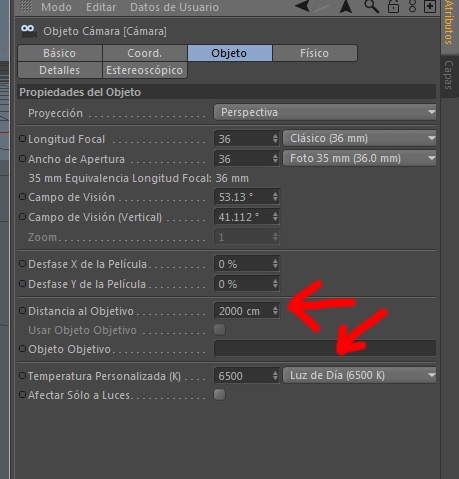The width and height of the screenshot is (459, 479).
Task: Enable the Usar Objeto Objetivo checkbox
Action: click(219, 329)
